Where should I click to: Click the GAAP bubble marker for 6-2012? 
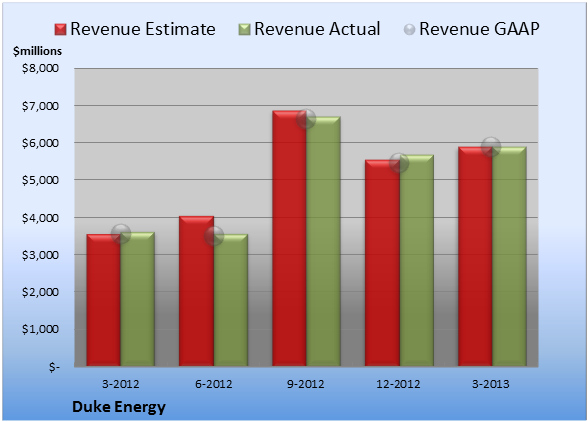(214, 236)
